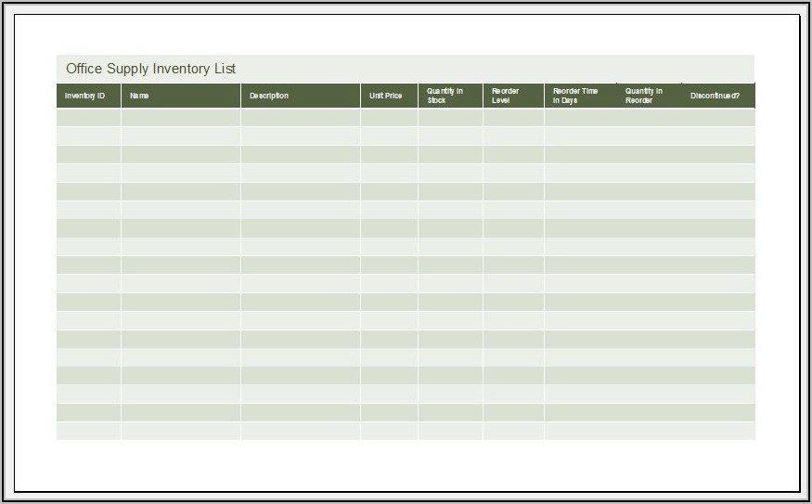Click the Inventory ID column header
Screen dimensions: 812x504
88,96
